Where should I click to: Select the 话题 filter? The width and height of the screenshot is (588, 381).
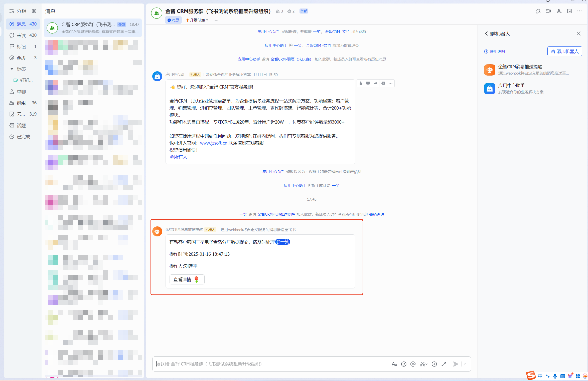[x=23, y=125]
